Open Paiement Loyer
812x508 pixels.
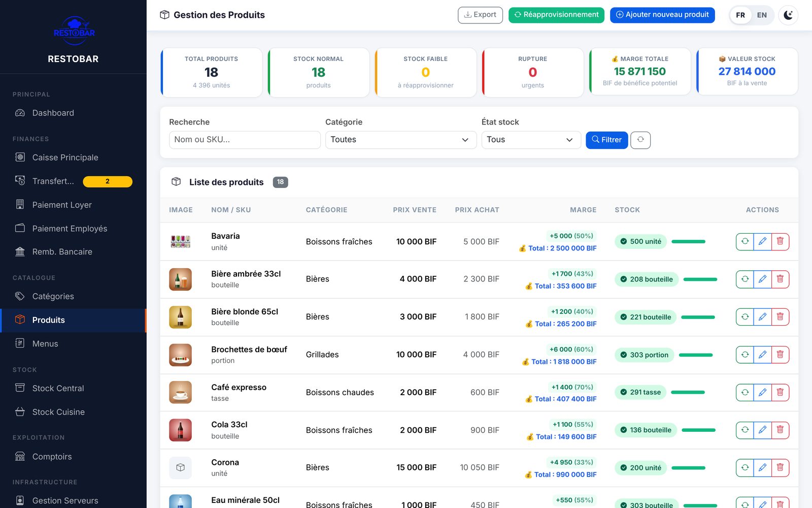(x=73, y=205)
